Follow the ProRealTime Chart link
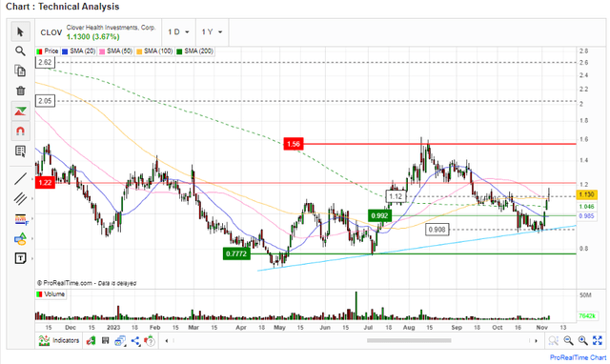Viewport: 610px width, 364px height. pyautogui.click(x=578, y=357)
